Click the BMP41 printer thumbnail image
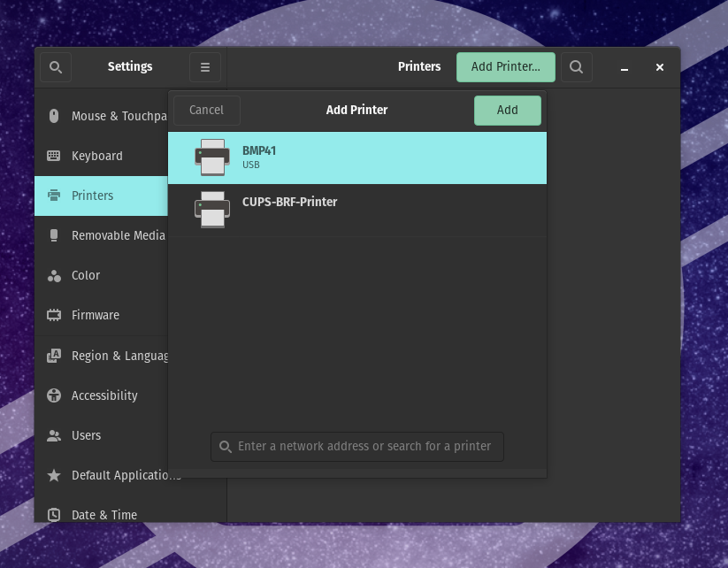This screenshot has width=728, height=568. click(212, 157)
